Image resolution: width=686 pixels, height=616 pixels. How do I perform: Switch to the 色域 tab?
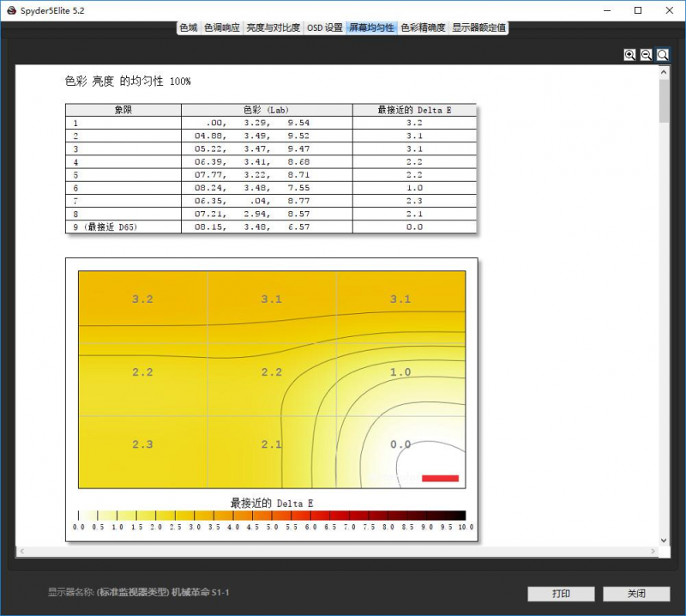(189, 27)
